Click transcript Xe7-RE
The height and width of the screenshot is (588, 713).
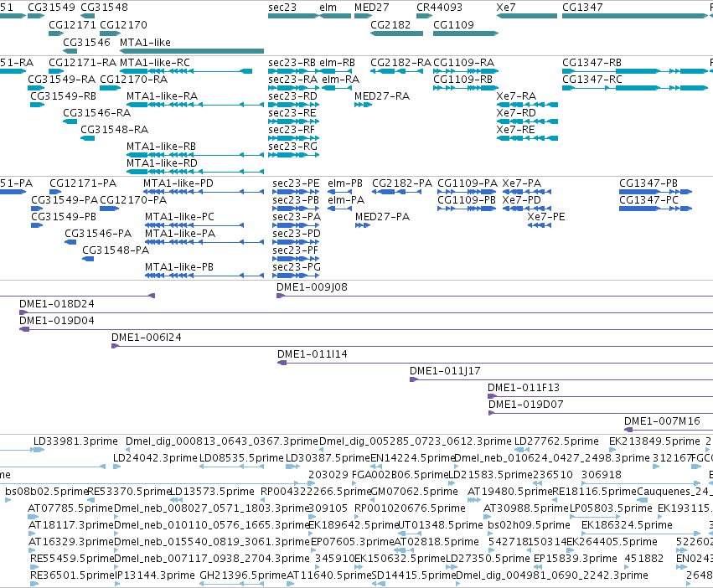tap(527, 138)
